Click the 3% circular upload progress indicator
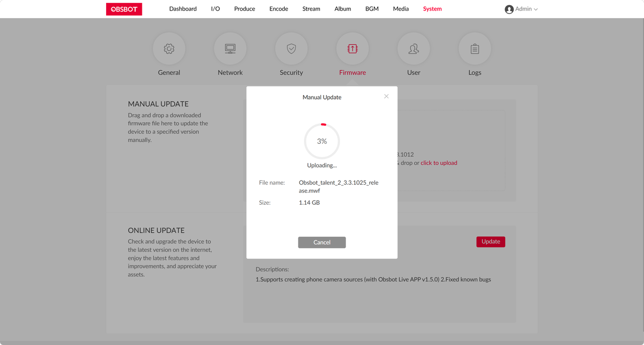The width and height of the screenshot is (644, 345). 322,141
